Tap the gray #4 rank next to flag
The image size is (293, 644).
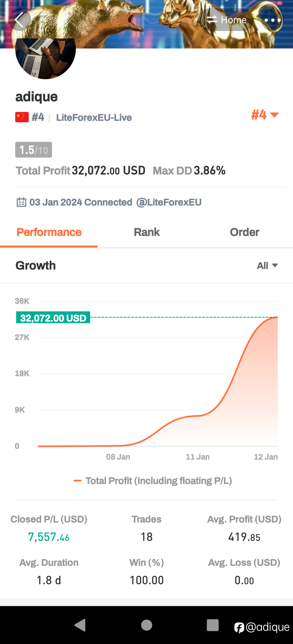click(x=38, y=117)
